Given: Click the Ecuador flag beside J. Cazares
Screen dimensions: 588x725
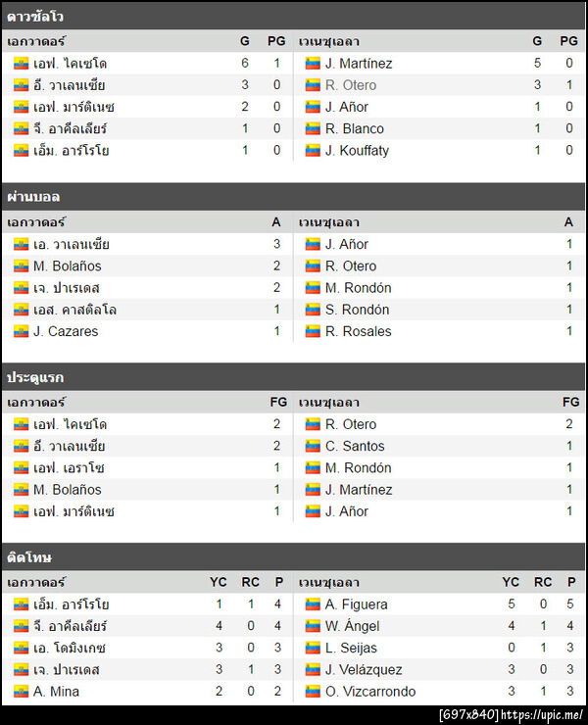Looking at the screenshot, I should coord(22,331).
